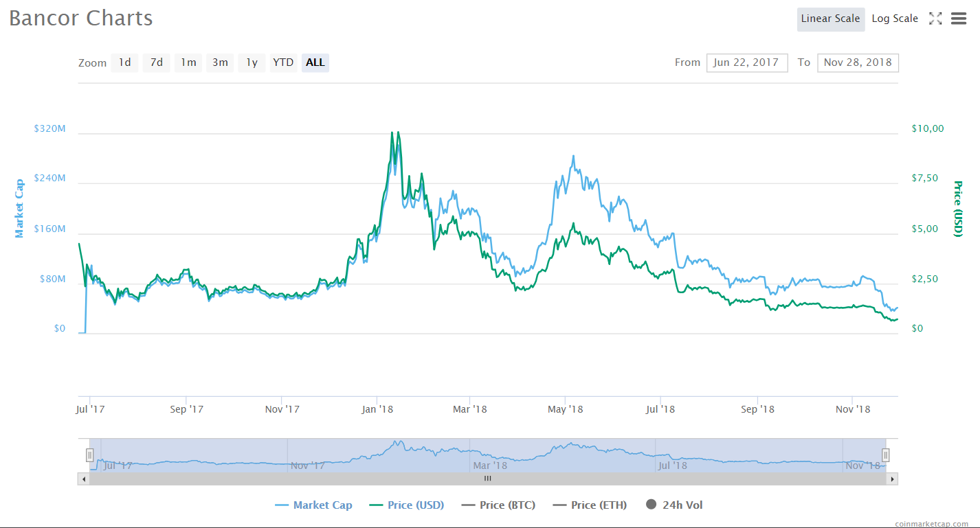
Task: Click the May '18 x-axis label
Action: tap(565, 409)
